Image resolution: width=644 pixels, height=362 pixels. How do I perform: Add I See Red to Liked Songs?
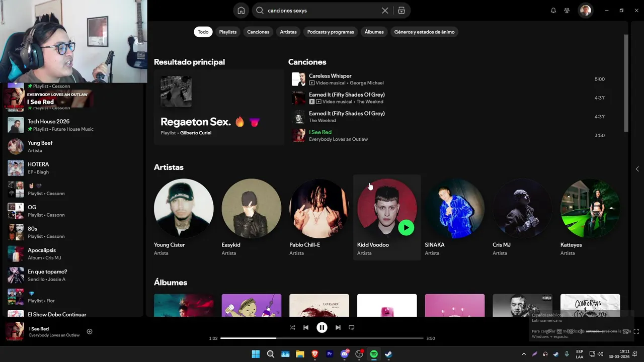pyautogui.click(x=90, y=331)
